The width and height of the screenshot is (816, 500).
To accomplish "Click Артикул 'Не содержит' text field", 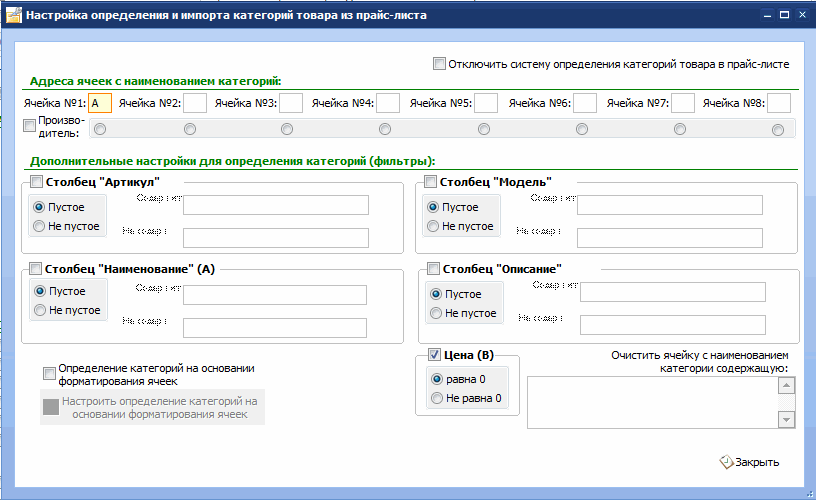I will click(276, 238).
